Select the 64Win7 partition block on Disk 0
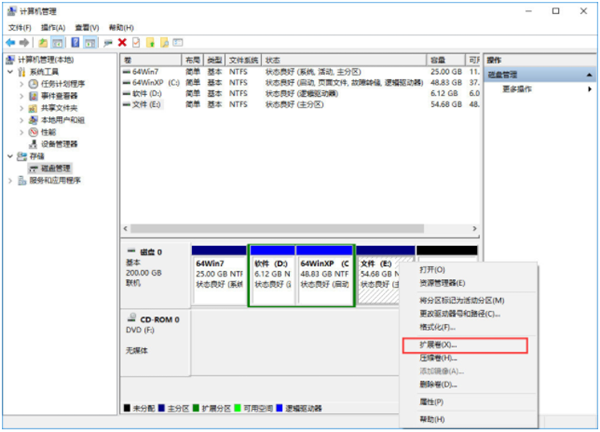Image resolution: width=600 pixels, height=432 pixels. (x=218, y=277)
